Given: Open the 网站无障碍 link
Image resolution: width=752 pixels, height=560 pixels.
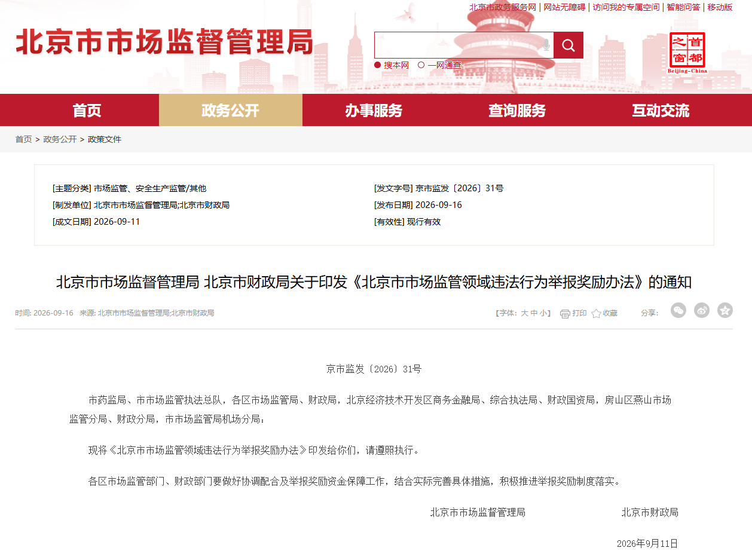Looking at the screenshot, I should (564, 7).
